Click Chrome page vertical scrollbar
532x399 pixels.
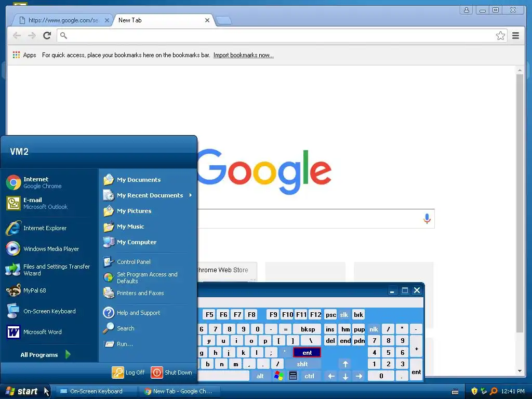(x=520, y=204)
